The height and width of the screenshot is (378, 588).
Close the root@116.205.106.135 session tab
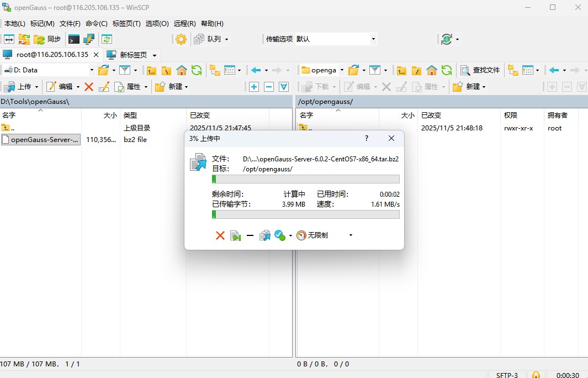(x=96, y=55)
